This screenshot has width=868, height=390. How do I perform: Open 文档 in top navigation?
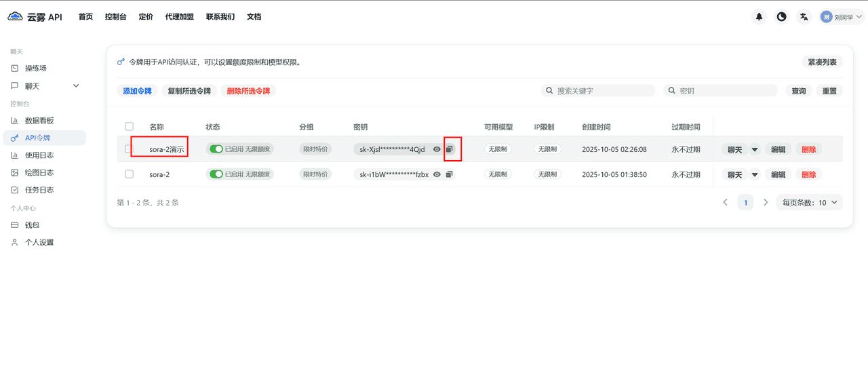coord(254,17)
